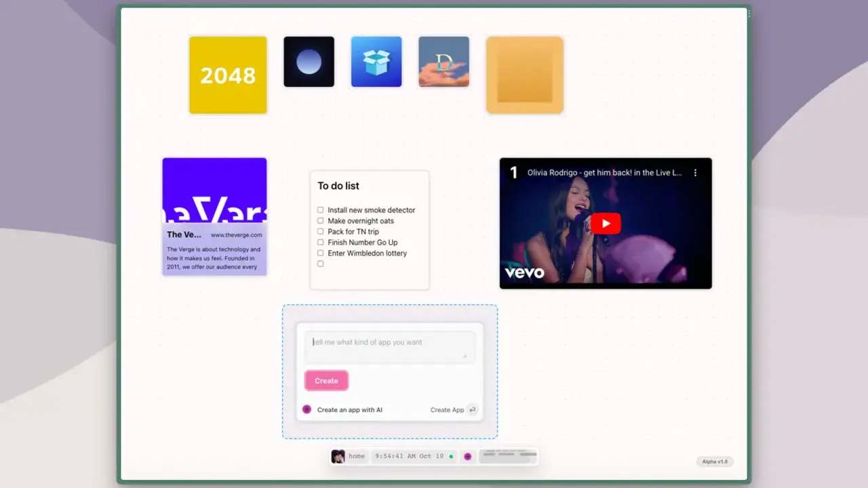This screenshot has width=868, height=488.
Task: Open the www.theverge.com link
Action: coord(236,235)
